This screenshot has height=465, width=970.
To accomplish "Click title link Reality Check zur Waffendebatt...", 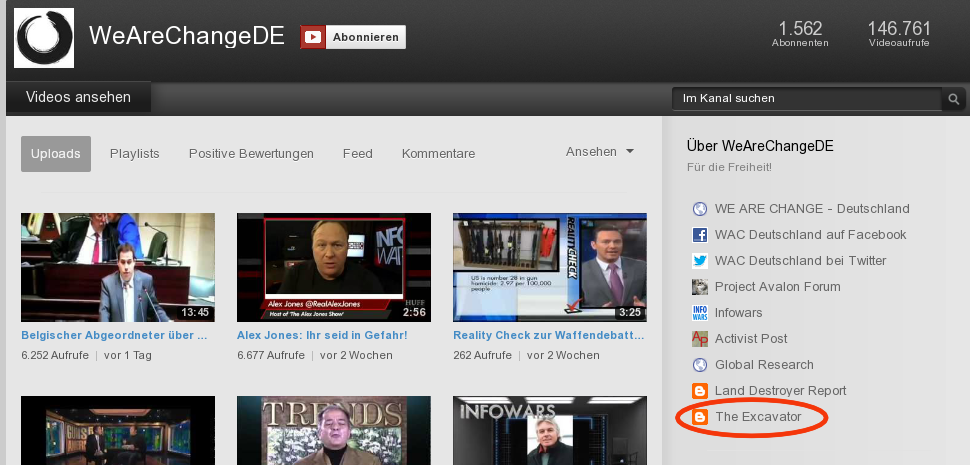I will click(x=549, y=335).
